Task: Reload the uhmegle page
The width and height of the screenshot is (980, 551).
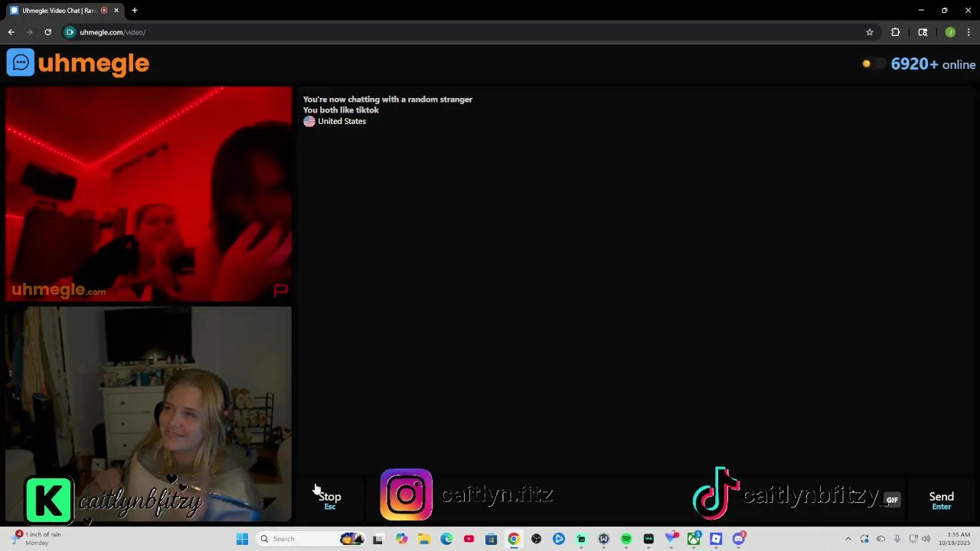Action: coord(47,32)
